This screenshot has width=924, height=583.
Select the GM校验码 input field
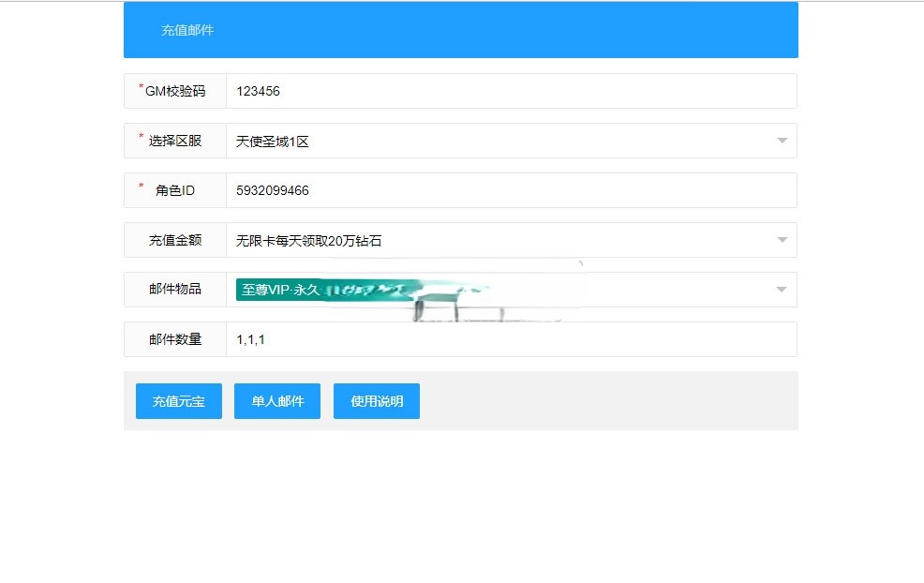[469, 91]
